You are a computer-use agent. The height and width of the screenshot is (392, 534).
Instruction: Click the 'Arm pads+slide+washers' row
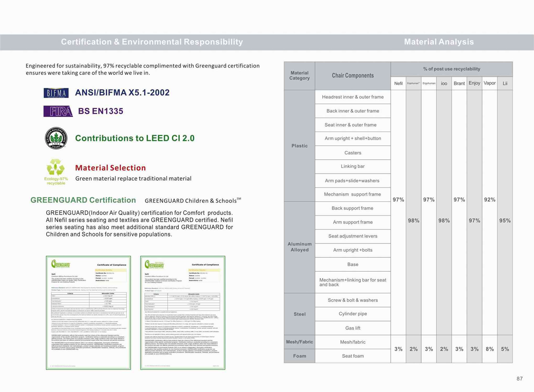[353, 181]
